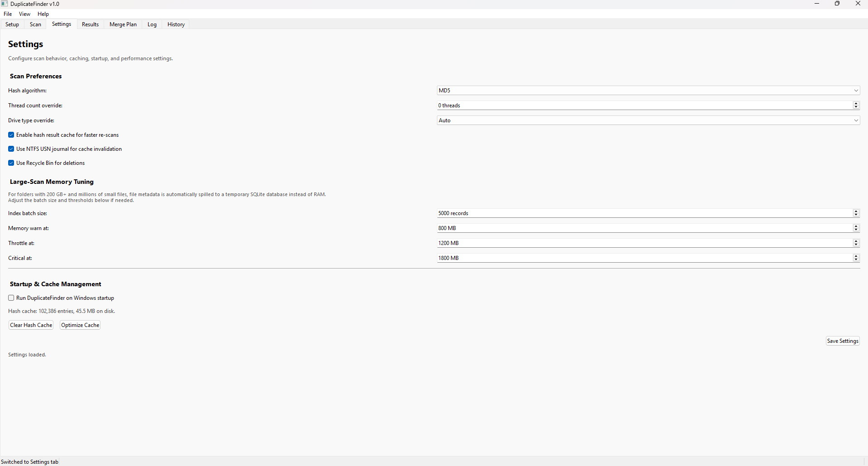
Task: Open the View menu
Action: 25,14
